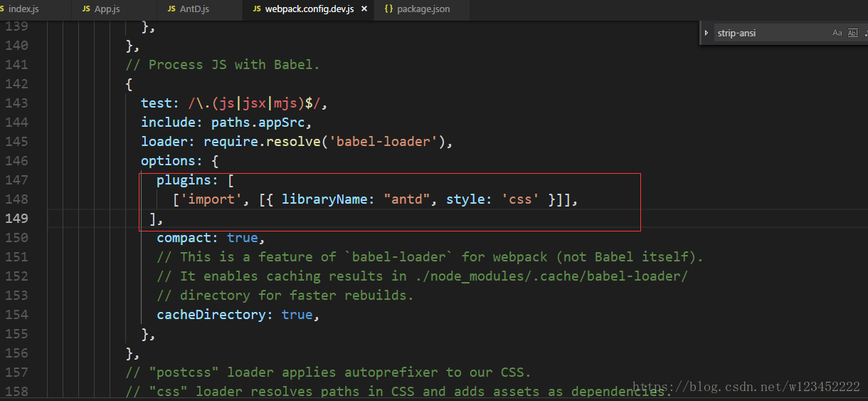The width and height of the screenshot is (868, 401).
Task: Click the 'loader:' property key
Action: (x=168, y=142)
